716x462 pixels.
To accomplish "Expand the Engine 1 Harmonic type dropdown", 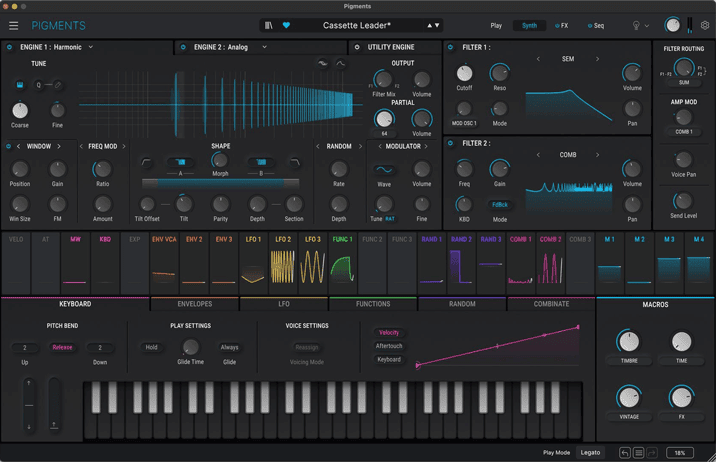I will (91, 47).
